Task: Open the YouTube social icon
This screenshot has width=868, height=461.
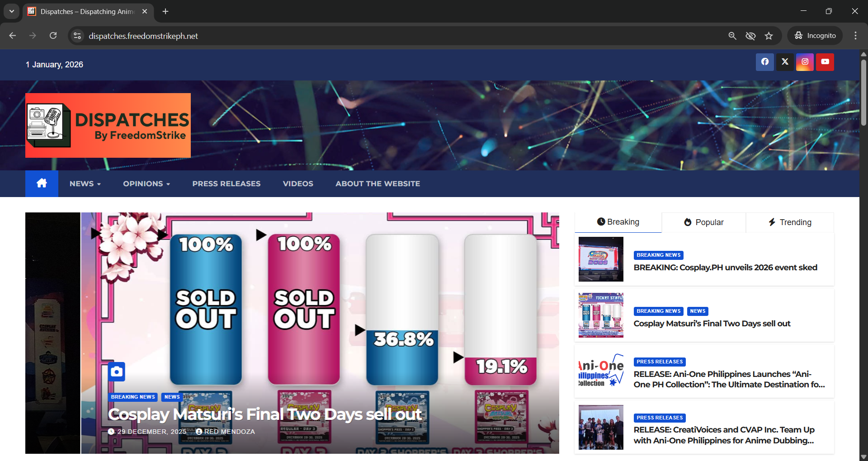Action: (825, 62)
